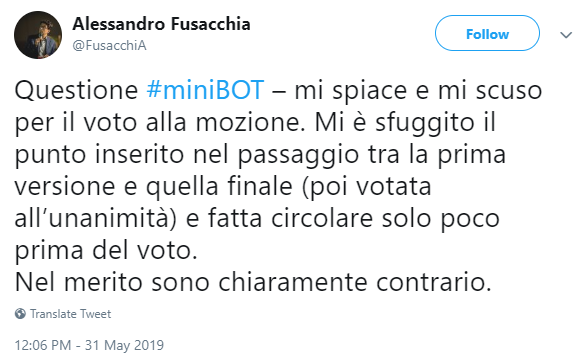
Task: Click the phrase "punto inserito nel passaggio"
Action: (187, 155)
